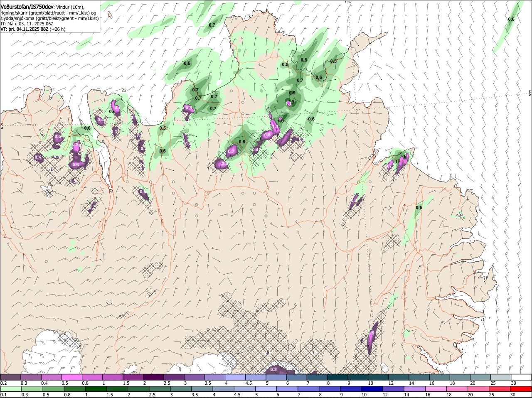
Task: Select upper legend swatch between 0.5 and 0.8
Action: (71, 377)
